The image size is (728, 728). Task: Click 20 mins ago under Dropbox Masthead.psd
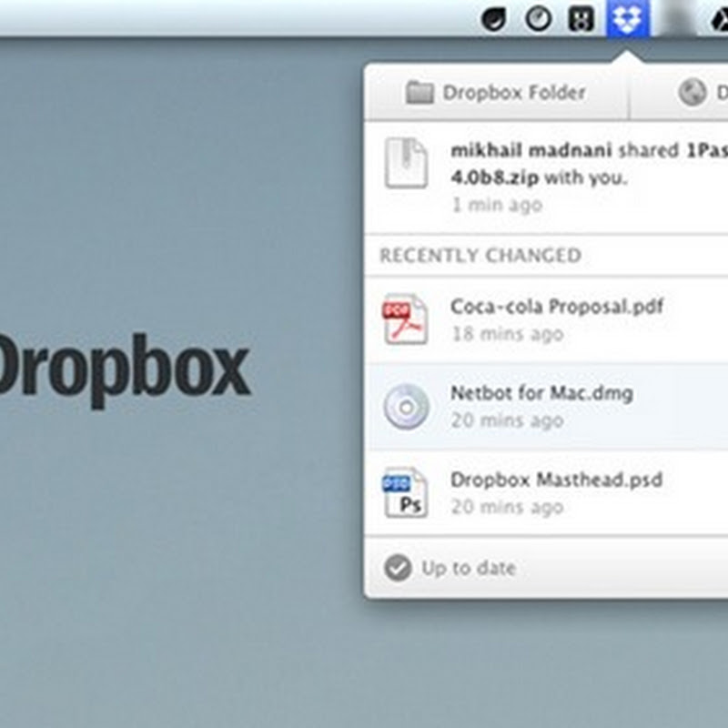tap(508, 507)
